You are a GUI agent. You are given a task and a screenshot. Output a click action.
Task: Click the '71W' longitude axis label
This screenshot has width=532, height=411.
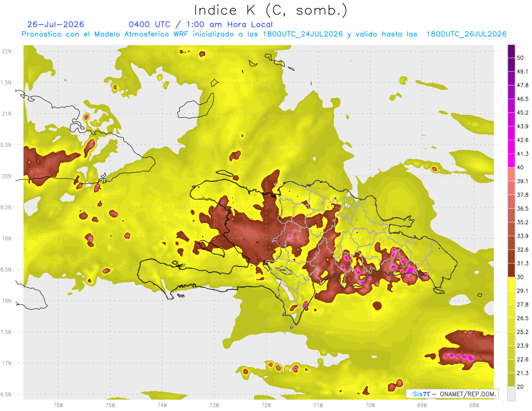pos(318,405)
